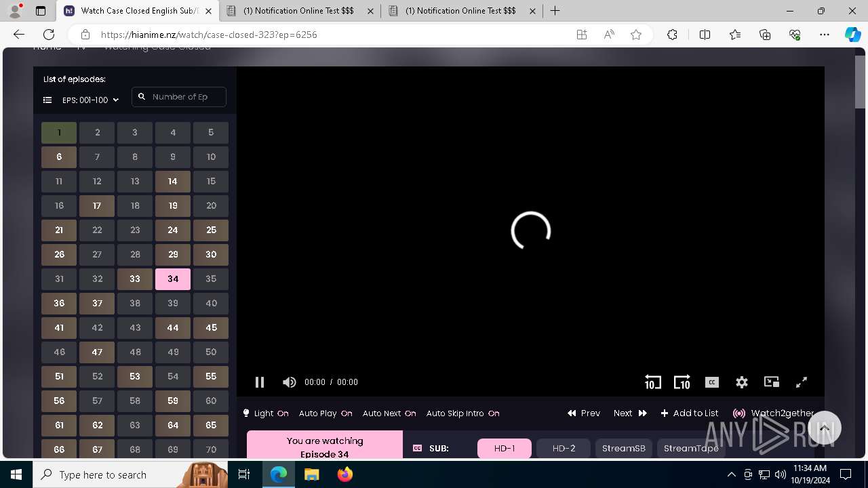
Task: Toggle Light mode On
Action: [x=266, y=413]
